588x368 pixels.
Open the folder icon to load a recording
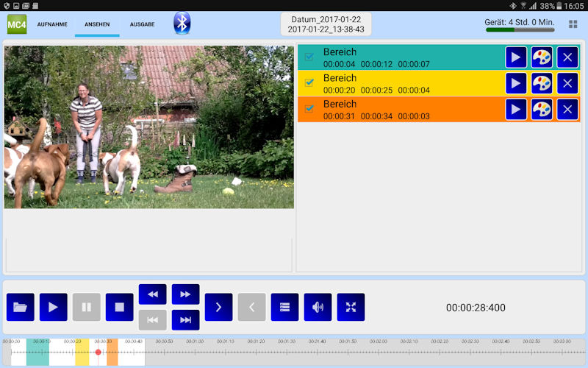point(20,307)
